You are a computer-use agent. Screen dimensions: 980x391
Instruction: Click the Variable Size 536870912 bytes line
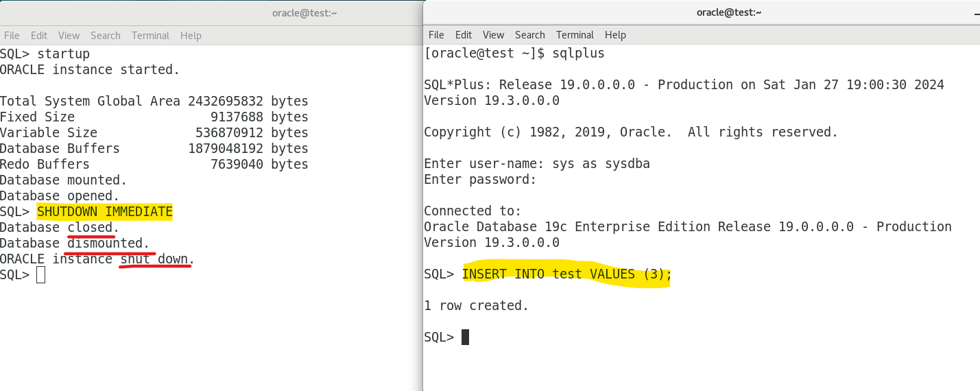click(154, 132)
